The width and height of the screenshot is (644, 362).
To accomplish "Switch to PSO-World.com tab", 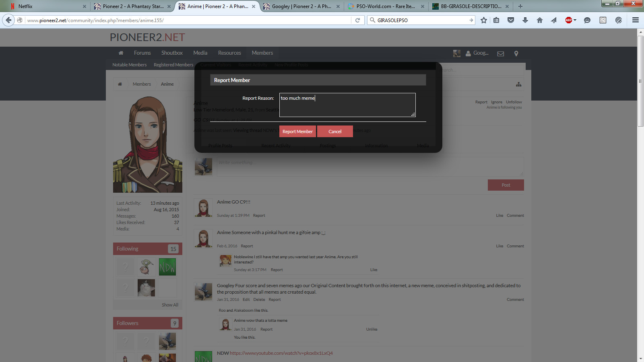I will 386,6.
